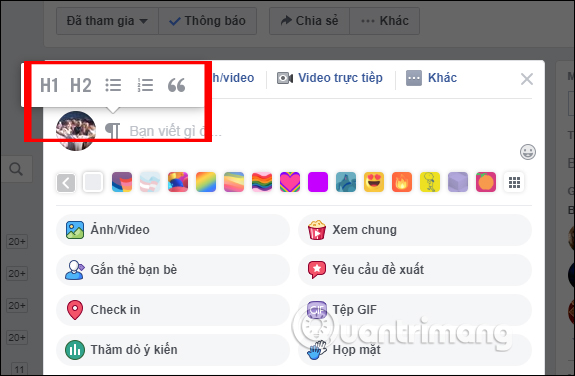This screenshot has height=376, width=575.
Task: Click the live video camera icon
Action: pos(285,78)
